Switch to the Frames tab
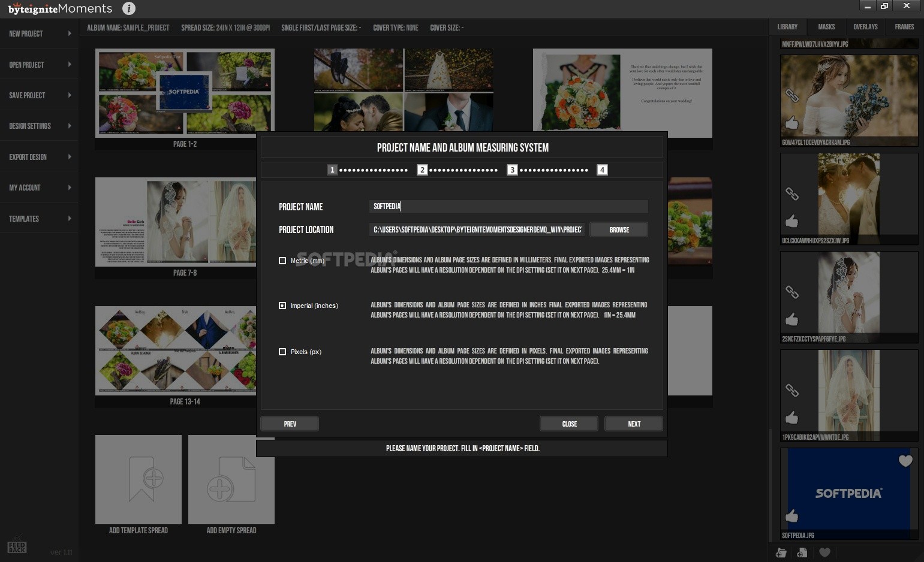924x562 pixels. coord(904,27)
